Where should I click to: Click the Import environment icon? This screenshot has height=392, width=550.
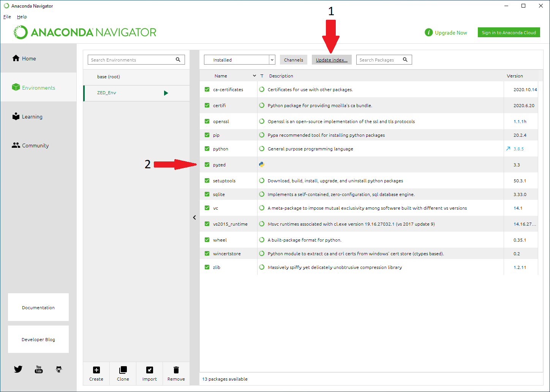tap(150, 370)
